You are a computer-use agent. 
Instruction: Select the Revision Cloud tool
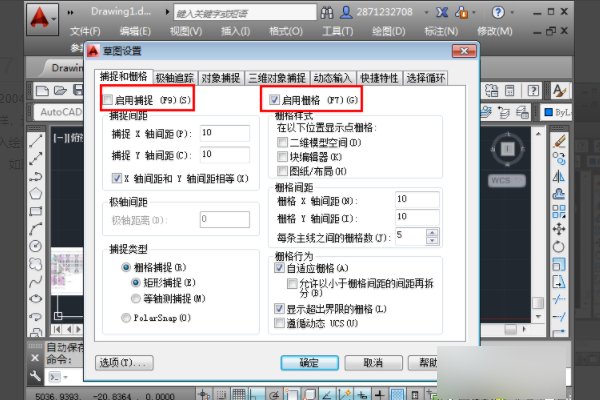point(36,264)
